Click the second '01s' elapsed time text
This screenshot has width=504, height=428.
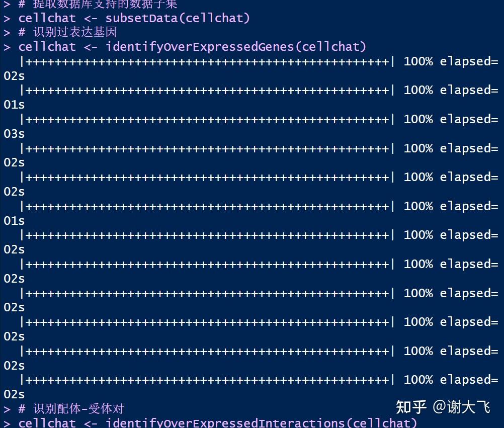[14, 221]
